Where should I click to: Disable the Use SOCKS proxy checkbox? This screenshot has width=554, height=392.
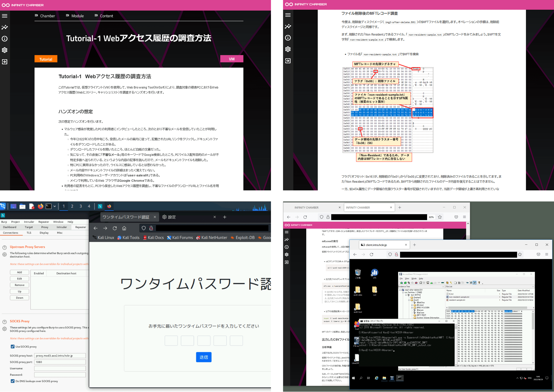point(12,346)
